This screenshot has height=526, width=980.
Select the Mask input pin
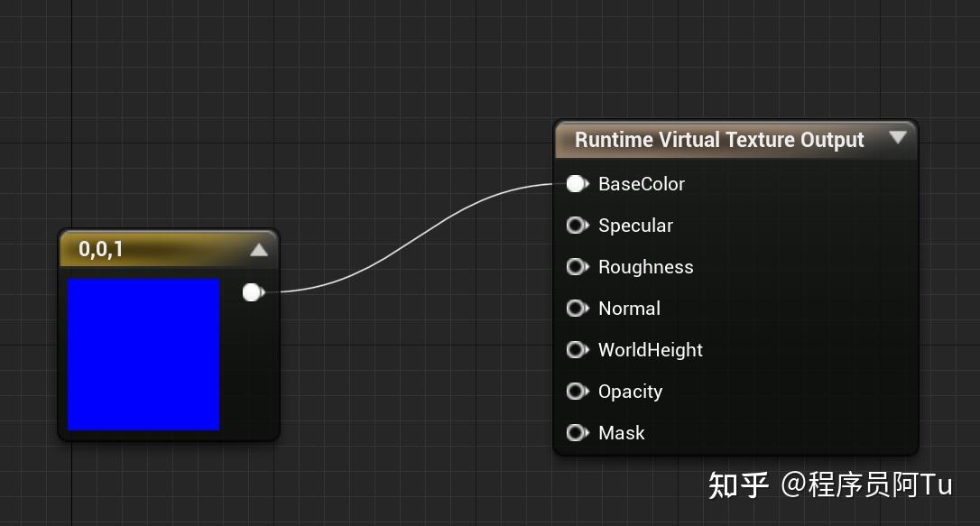[x=578, y=433]
